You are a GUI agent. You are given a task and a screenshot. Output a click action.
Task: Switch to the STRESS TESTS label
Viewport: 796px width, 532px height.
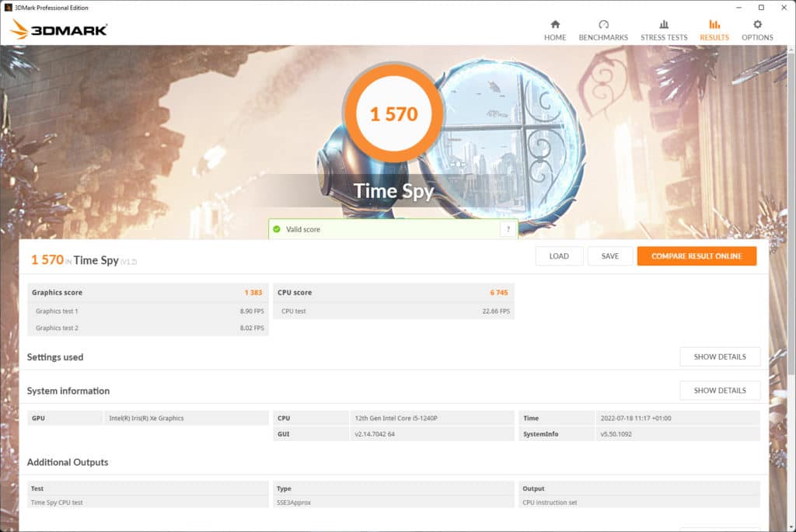coord(664,37)
